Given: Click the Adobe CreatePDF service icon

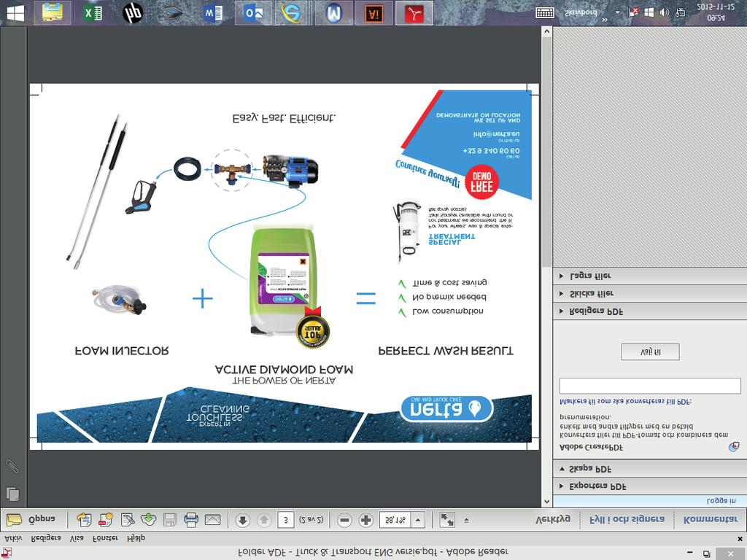Looking at the screenshot, I should click(734, 447).
